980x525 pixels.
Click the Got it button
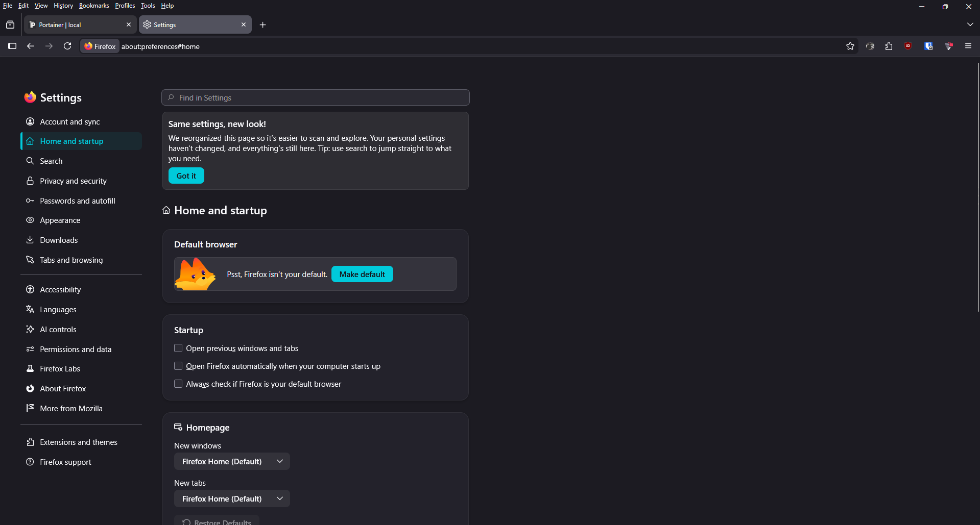pos(186,176)
